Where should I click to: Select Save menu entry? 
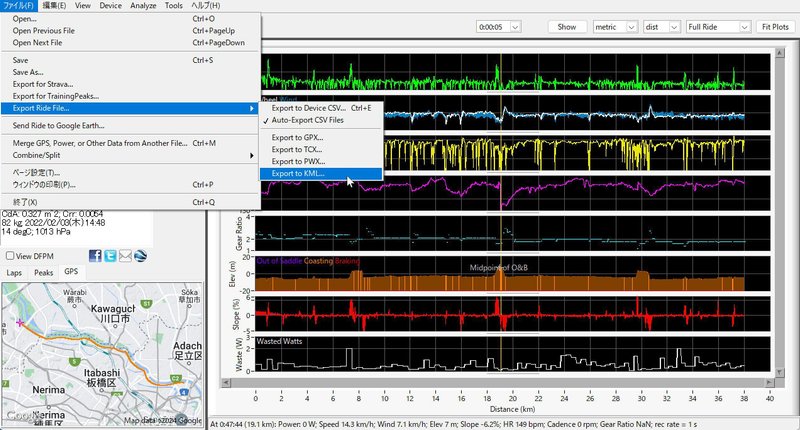click(131, 60)
